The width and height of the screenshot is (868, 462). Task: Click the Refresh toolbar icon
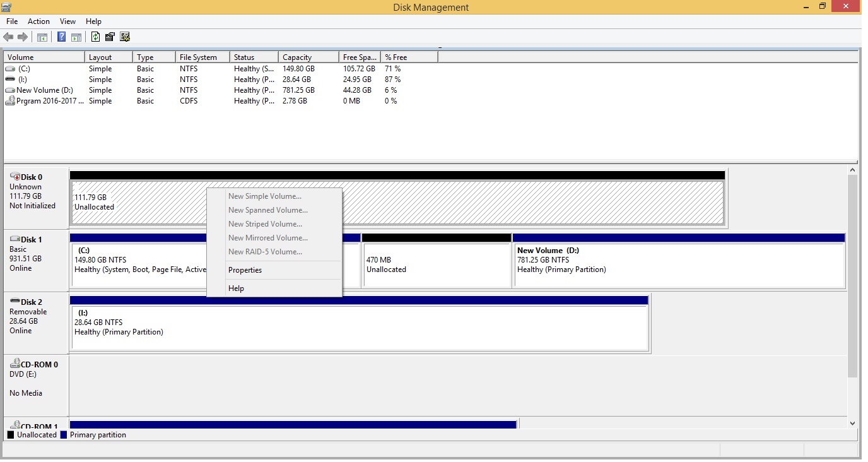pyautogui.click(x=95, y=37)
